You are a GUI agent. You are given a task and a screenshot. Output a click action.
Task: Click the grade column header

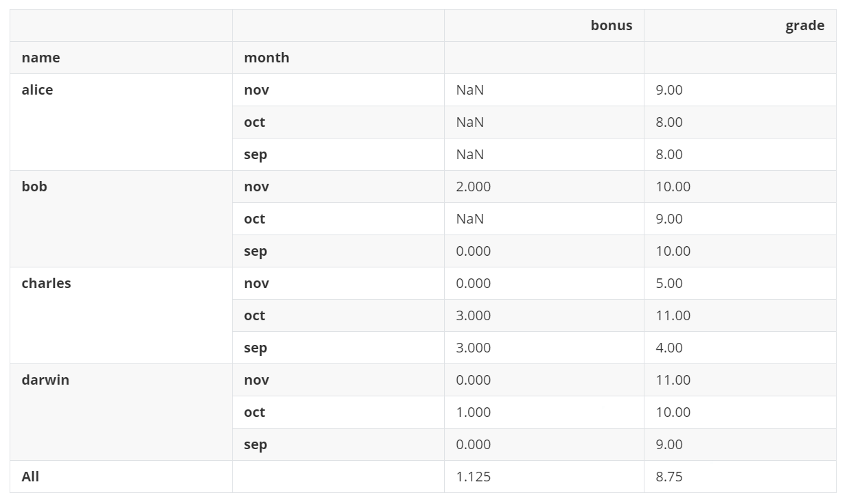[804, 26]
